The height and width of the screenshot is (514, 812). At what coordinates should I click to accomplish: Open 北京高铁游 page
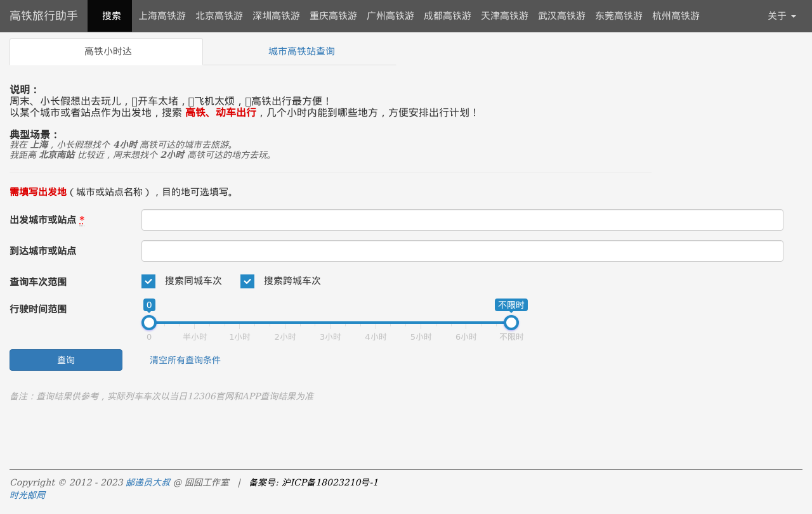pos(219,15)
